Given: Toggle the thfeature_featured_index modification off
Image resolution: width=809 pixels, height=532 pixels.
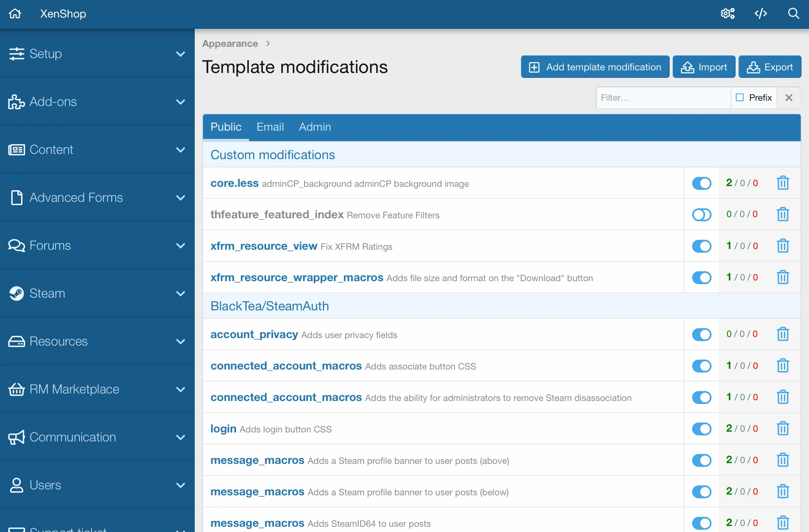Looking at the screenshot, I should [702, 215].
